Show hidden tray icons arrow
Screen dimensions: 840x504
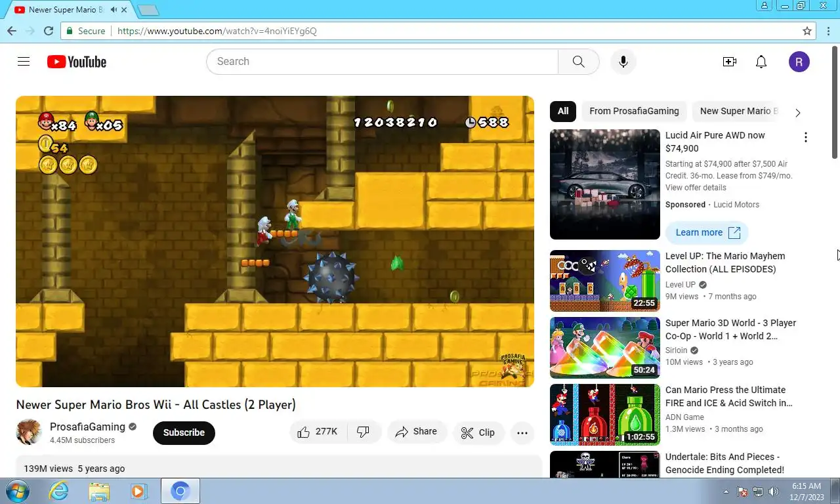tap(726, 491)
